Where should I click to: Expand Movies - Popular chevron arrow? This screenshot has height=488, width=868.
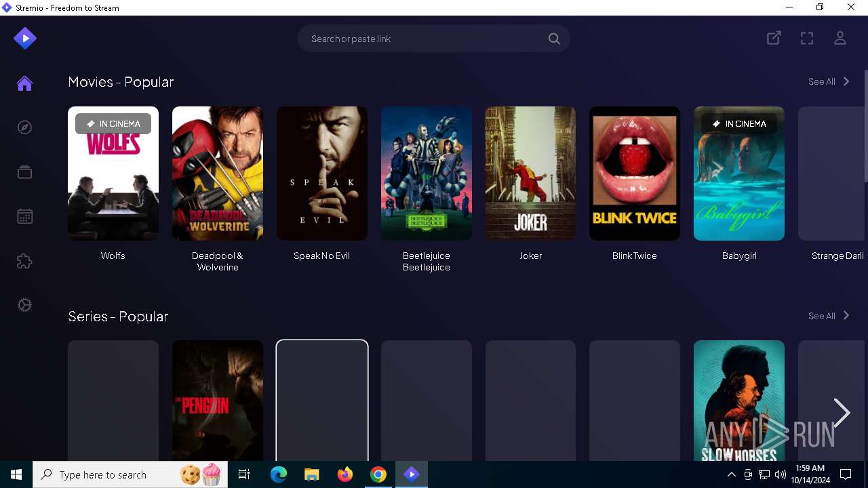pos(846,81)
